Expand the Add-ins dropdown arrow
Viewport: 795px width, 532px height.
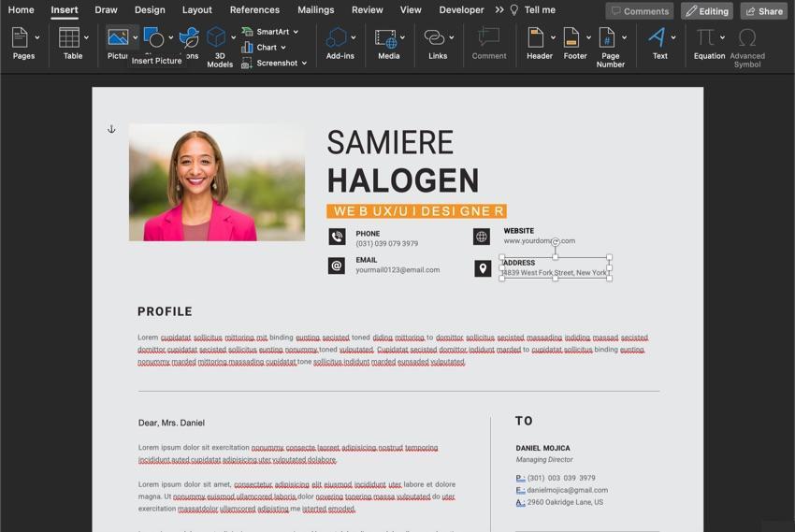pos(354,37)
